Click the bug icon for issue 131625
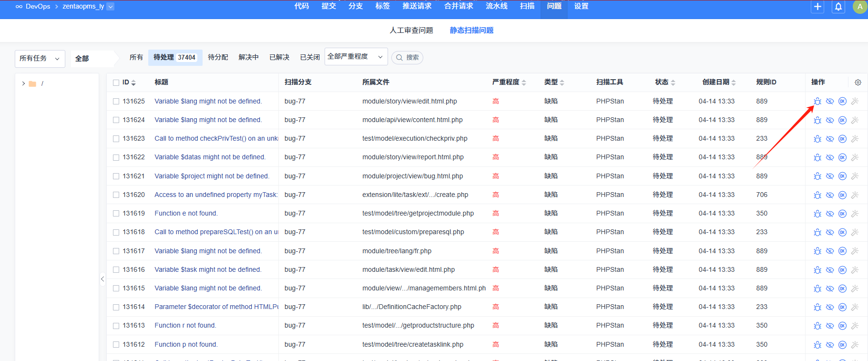The width and height of the screenshot is (868, 361). [817, 101]
